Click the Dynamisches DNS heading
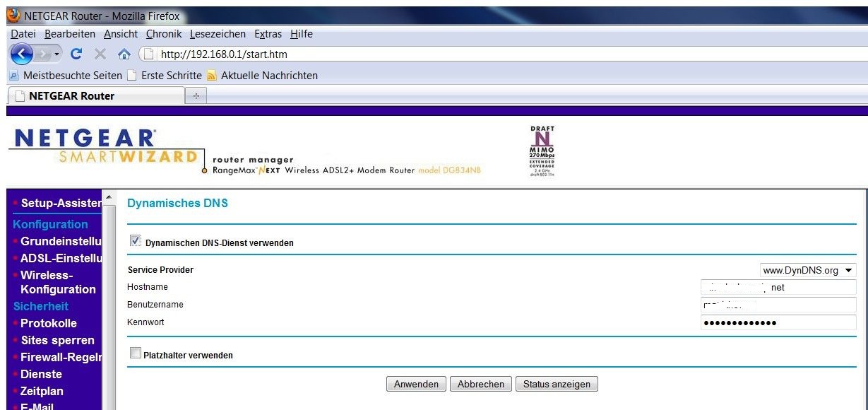The image size is (868, 410). pyautogui.click(x=177, y=204)
